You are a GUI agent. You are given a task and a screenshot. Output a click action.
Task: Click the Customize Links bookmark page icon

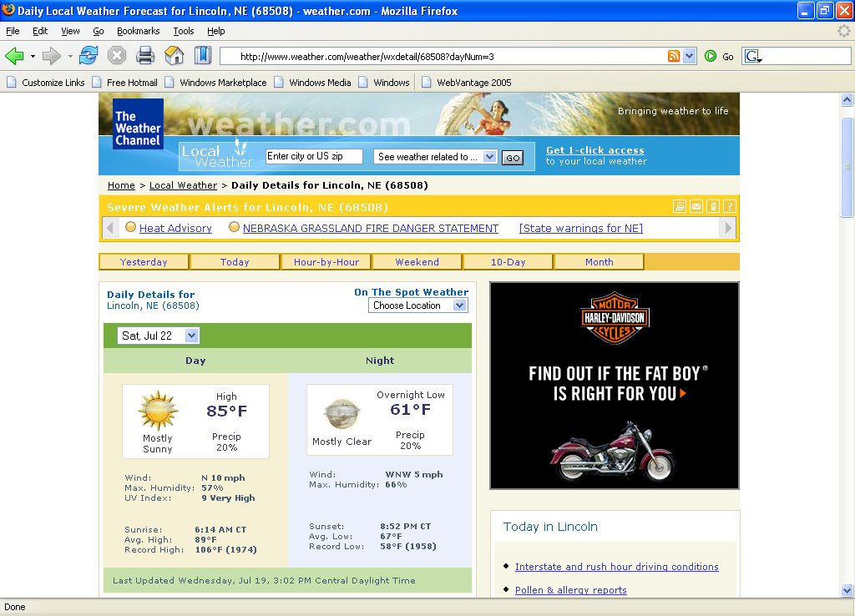point(11,83)
